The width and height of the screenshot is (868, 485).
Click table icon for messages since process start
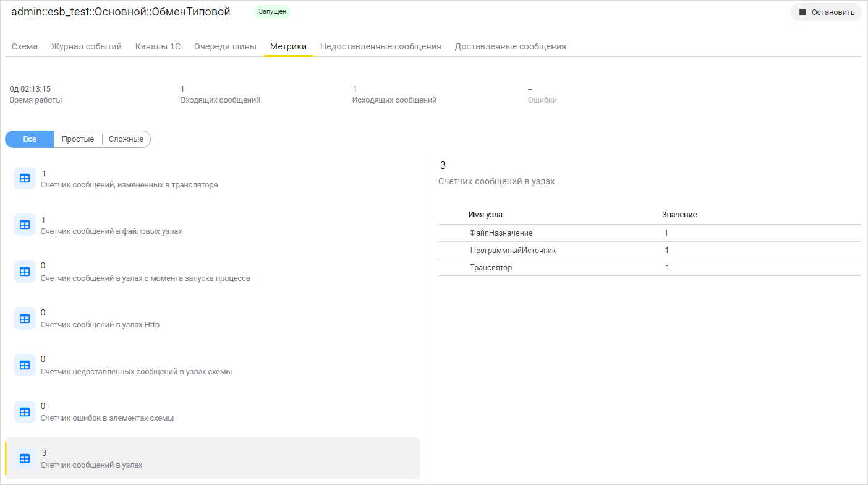coord(25,272)
